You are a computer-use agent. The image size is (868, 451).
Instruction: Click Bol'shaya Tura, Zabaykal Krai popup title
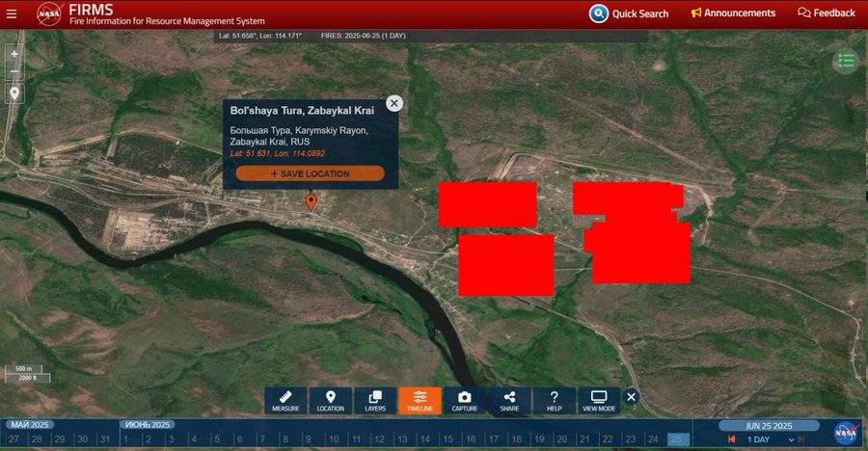[x=302, y=111]
